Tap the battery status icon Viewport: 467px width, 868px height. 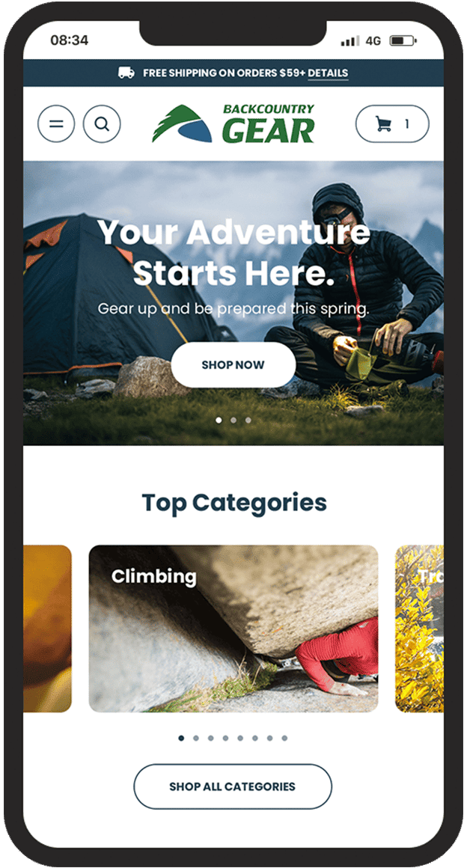click(403, 41)
